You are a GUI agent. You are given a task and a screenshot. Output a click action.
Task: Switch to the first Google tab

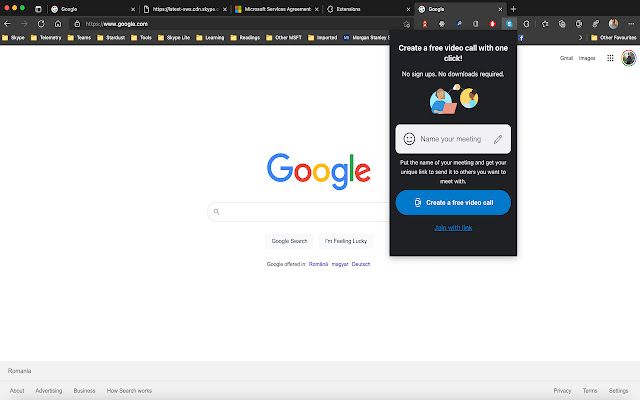pyautogui.click(x=92, y=9)
